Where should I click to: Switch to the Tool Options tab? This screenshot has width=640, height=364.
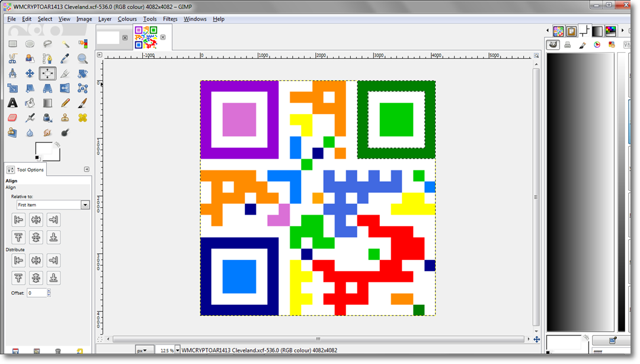coord(25,169)
